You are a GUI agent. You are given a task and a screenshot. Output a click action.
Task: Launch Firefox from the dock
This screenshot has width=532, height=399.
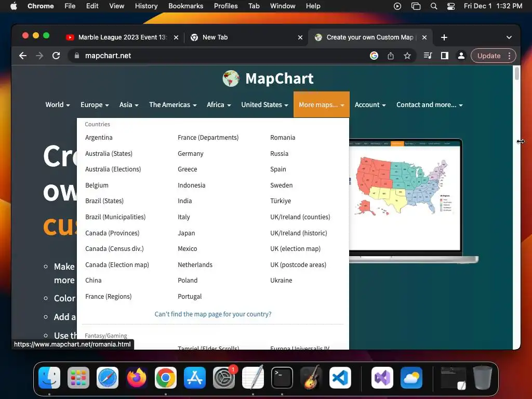pos(137,378)
